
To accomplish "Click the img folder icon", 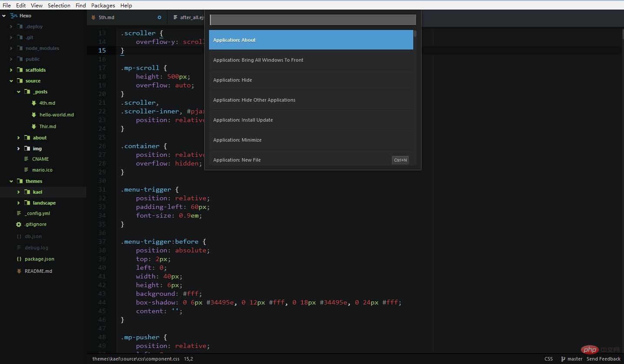I will coord(27,149).
